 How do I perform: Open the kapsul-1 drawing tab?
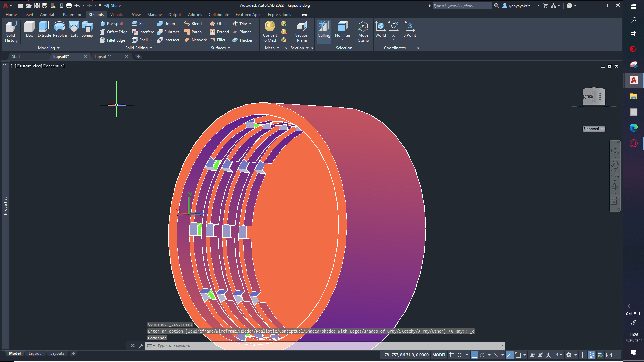point(103,56)
